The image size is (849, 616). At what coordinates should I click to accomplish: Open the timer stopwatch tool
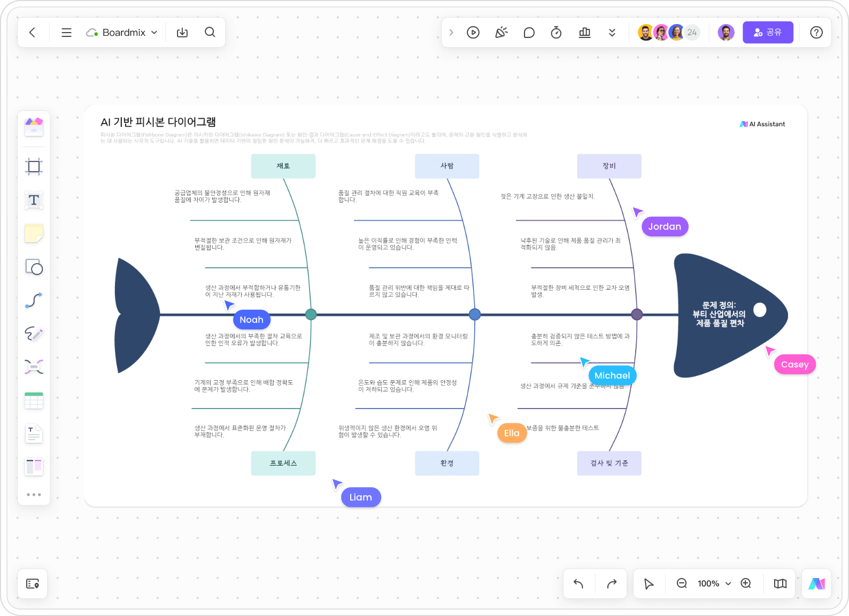click(556, 33)
